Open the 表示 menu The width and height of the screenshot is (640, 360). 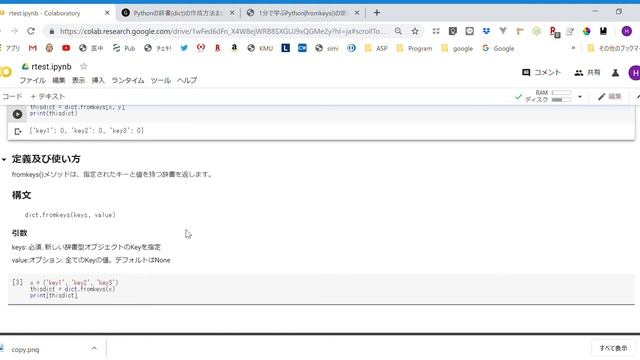coord(79,80)
